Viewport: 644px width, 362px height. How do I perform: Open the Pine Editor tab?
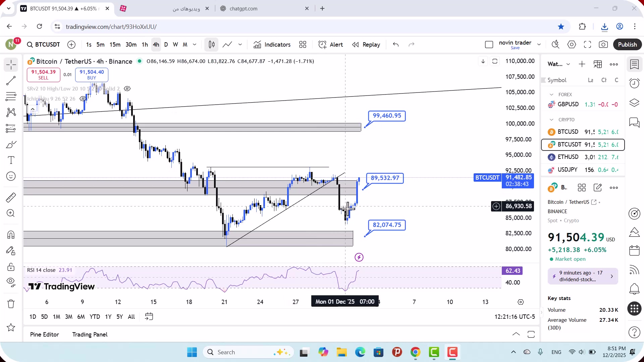[x=45, y=335]
